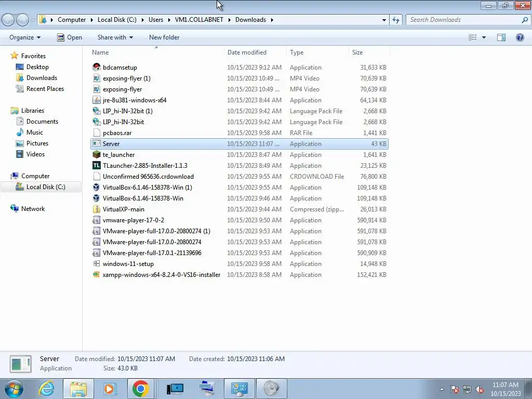The image size is (532, 399).
Task: Select the xampp-windows-x64 installer icon
Action: pyautogui.click(x=96, y=274)
